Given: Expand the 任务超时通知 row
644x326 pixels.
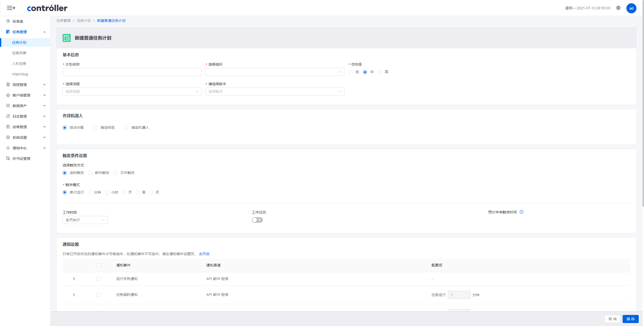Looking at the screenshot, I should pyautogui.click(x=74, y=295).
